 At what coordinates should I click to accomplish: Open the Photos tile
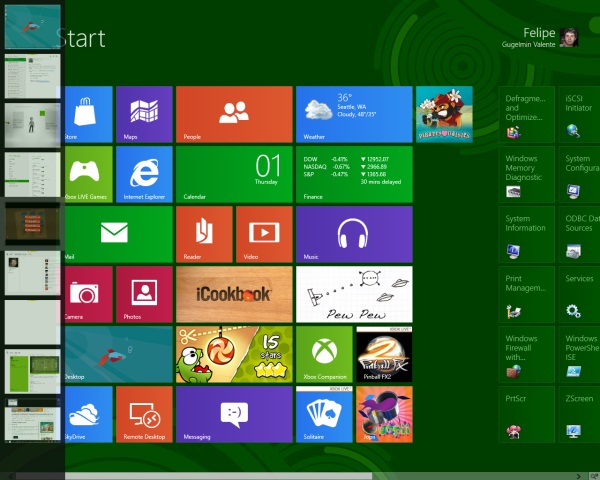click(x=144, y=294)
